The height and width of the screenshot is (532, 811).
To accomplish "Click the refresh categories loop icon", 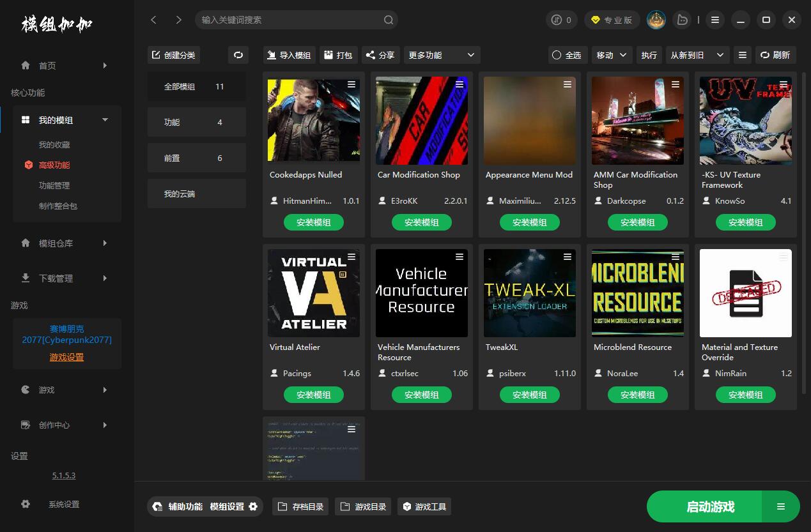I will 238,55.
